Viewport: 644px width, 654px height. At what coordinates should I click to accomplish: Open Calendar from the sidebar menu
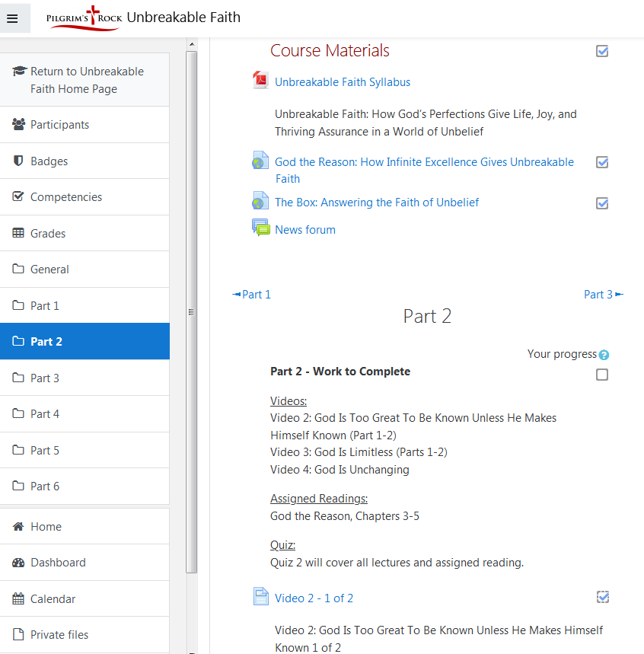53,599
